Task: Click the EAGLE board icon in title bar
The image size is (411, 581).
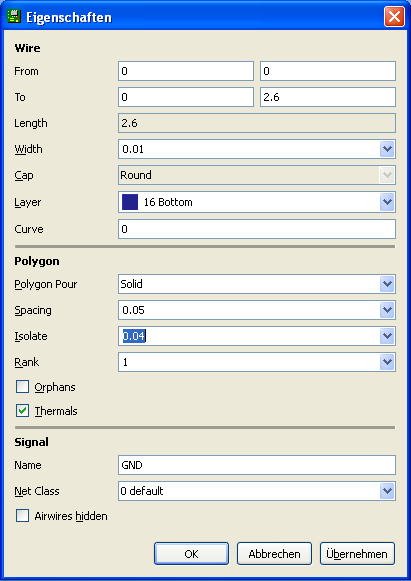Action: click(14, 17)
